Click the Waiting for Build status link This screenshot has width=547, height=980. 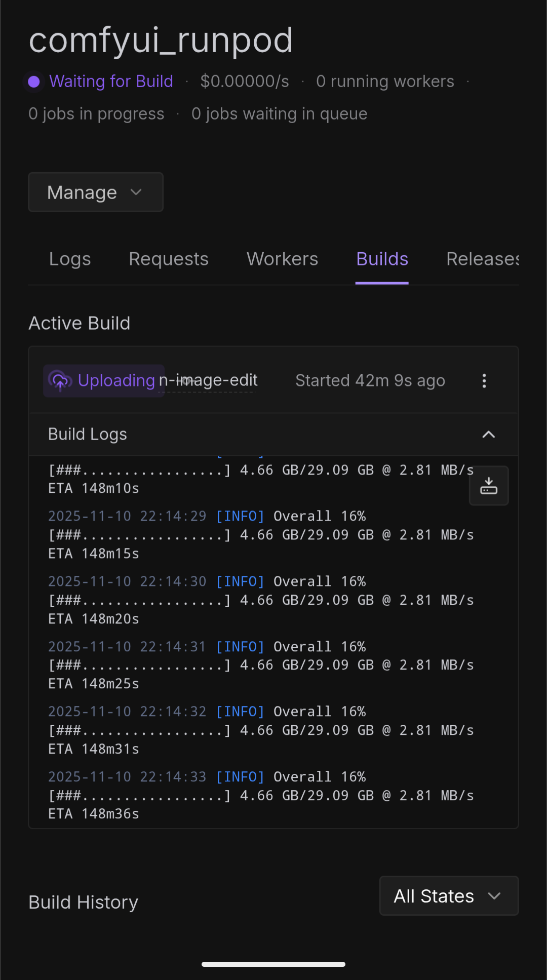111,81
